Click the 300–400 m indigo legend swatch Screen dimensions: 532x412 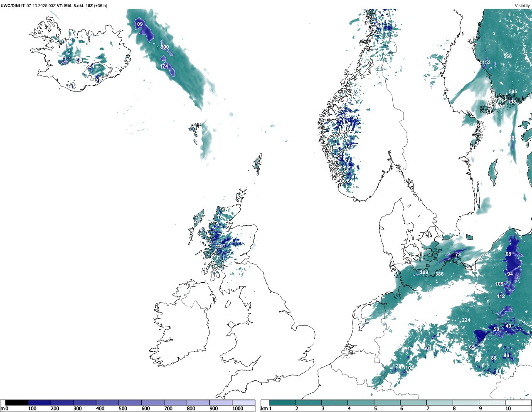pos(85,402)
